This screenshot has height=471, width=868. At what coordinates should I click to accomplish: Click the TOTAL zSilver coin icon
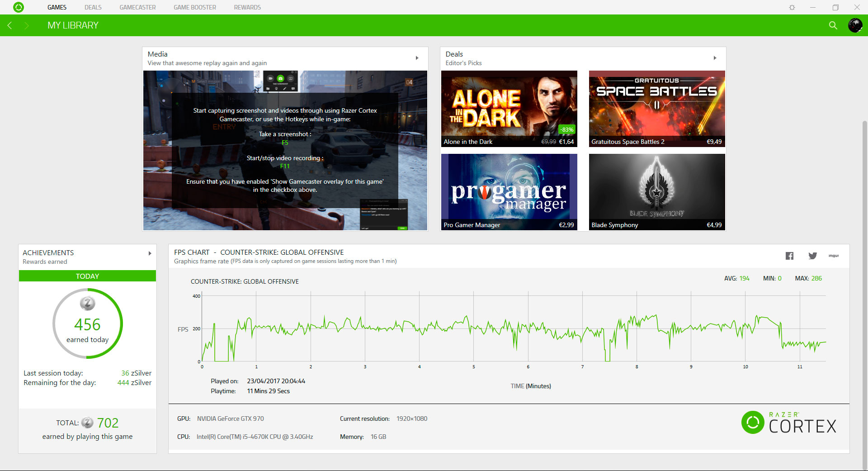[x=87, y=423]
